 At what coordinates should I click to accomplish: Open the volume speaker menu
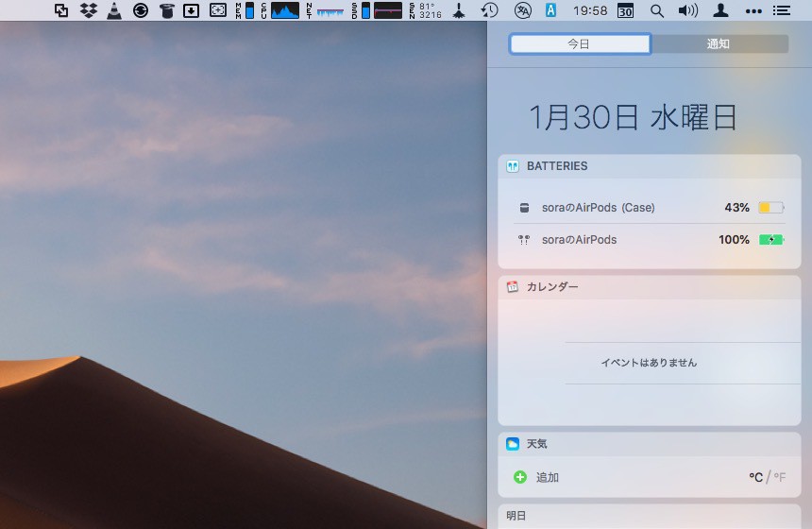[687, 10]
